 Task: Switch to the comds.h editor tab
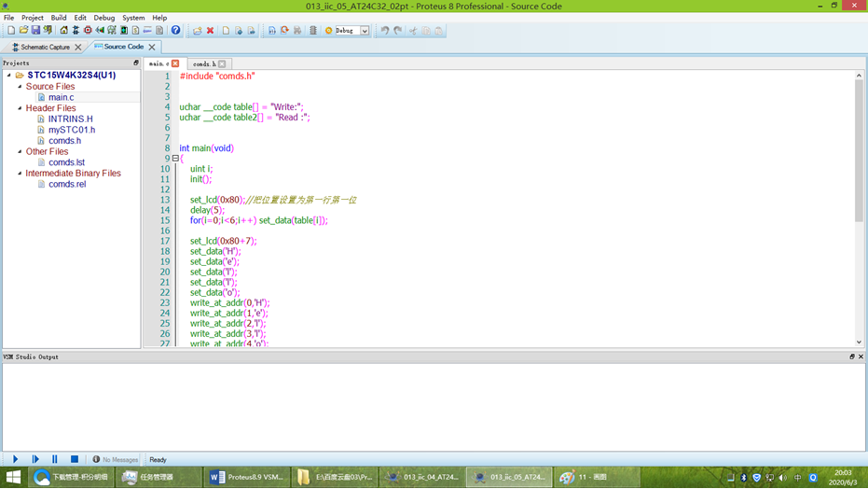[204, 64]
